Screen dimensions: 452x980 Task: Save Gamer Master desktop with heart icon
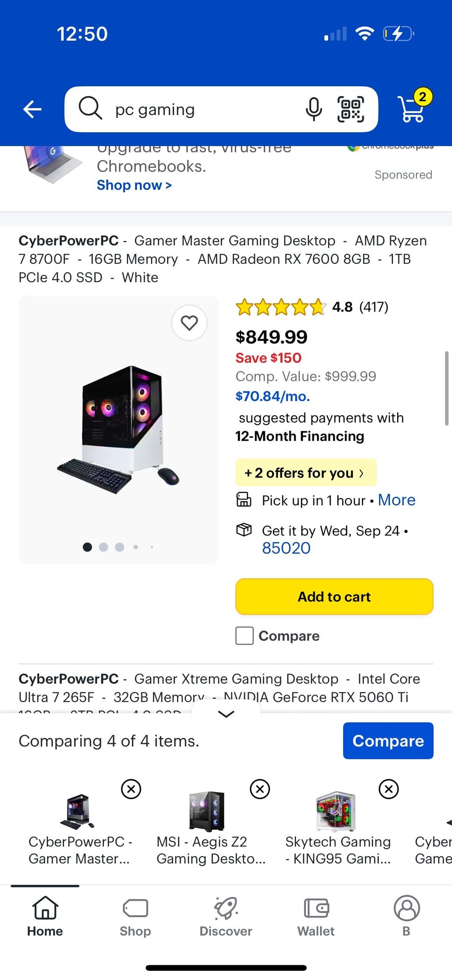[x=189, y=323]
